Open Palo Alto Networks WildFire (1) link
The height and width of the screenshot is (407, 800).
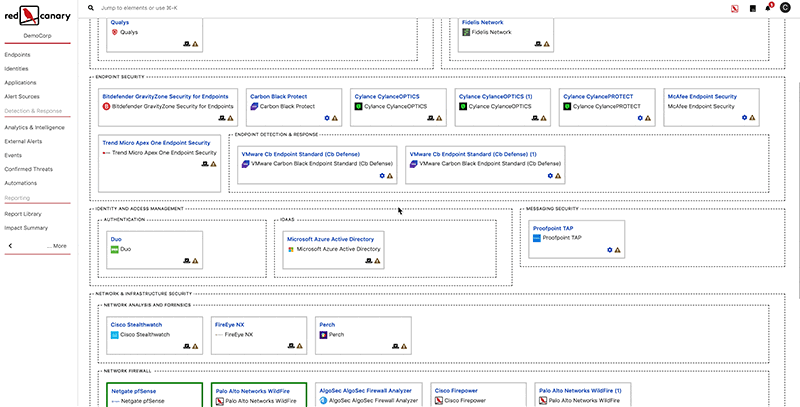(580, 391)
